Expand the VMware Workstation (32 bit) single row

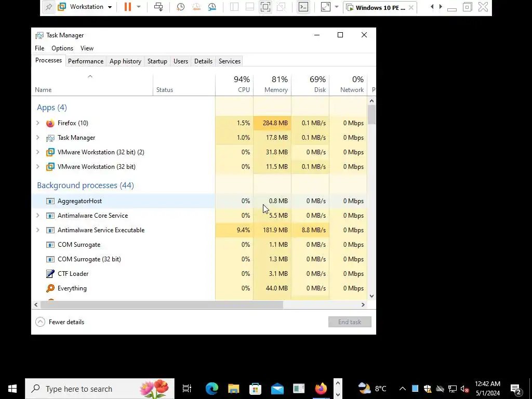coord(37,167)
